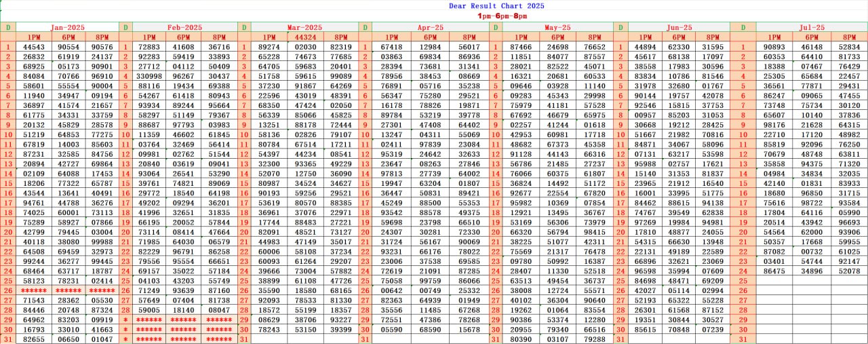Click the April value 64002
868x344 pixels.
[469, 174]
